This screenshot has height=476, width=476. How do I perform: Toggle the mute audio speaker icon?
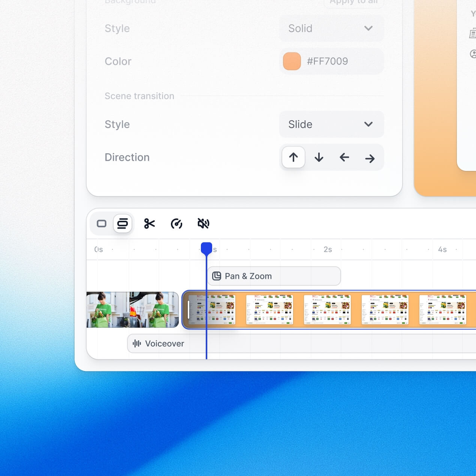click(204, 224)
